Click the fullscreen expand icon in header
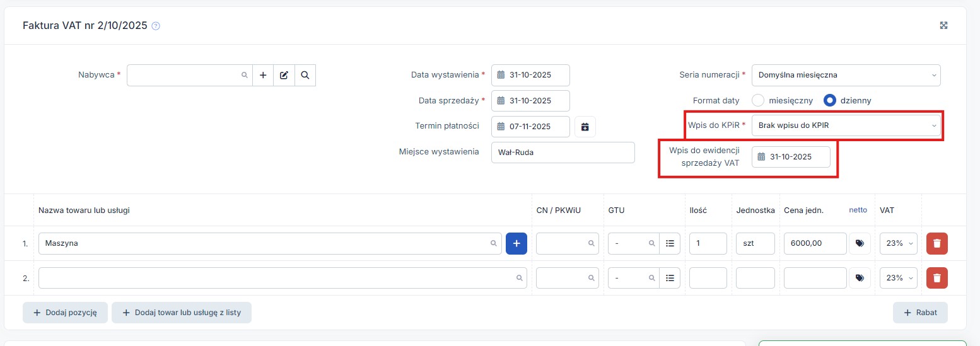Screen dimensions: 980x346 (x=943, y=26)
